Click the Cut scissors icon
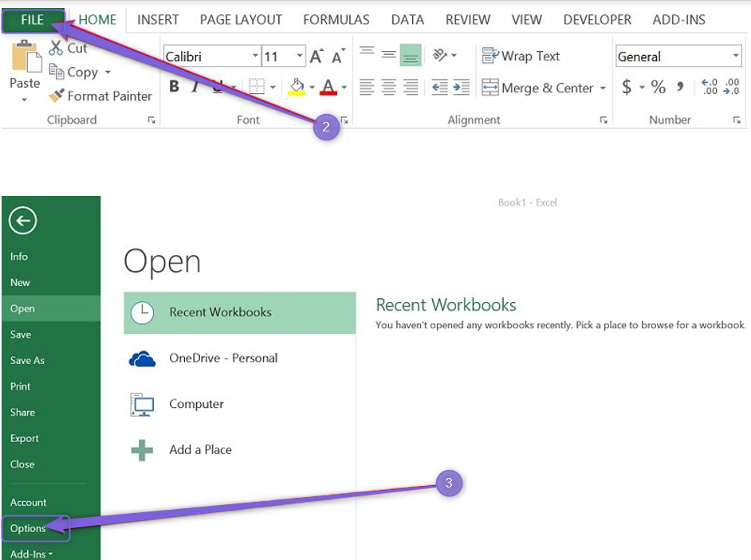The image size is (751, 560). point(56,48)
